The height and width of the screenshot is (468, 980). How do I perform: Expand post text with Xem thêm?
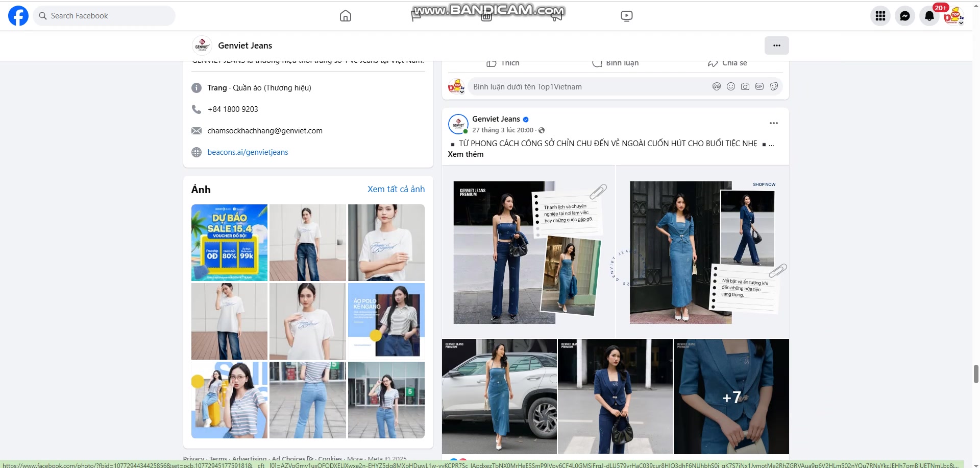465,154
